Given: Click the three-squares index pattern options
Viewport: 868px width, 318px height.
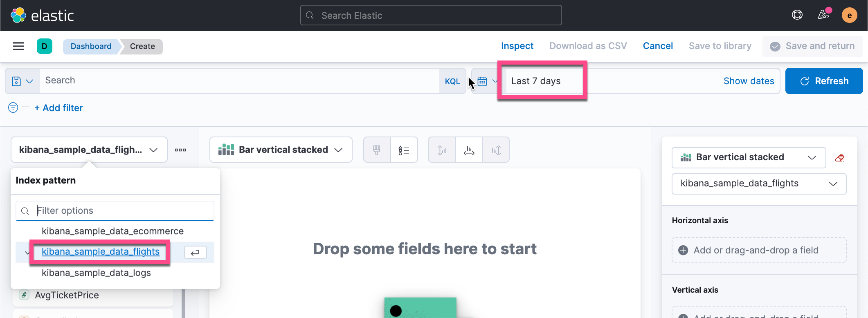Looking at the screenshot, I should click(180, 150).
